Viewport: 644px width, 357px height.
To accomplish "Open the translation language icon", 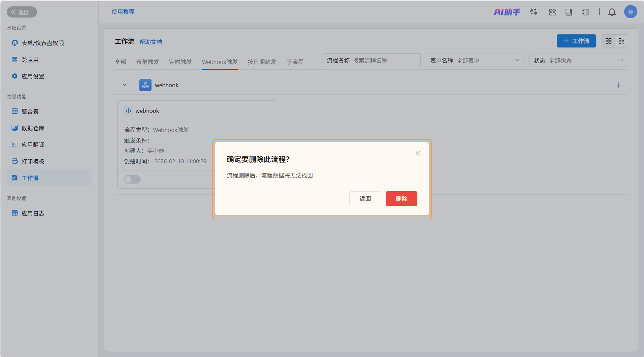I will point(533,12).
